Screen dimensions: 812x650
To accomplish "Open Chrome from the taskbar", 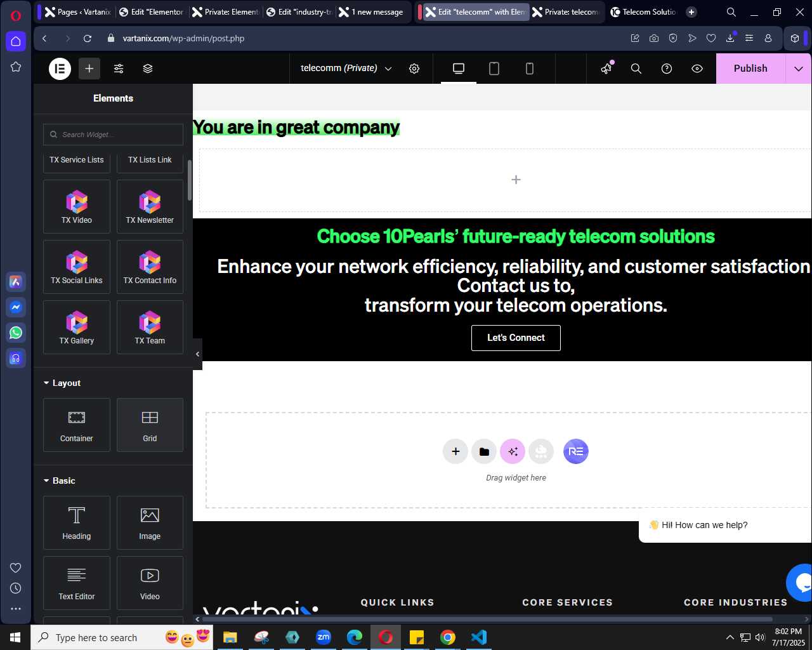I will point(448,637).
